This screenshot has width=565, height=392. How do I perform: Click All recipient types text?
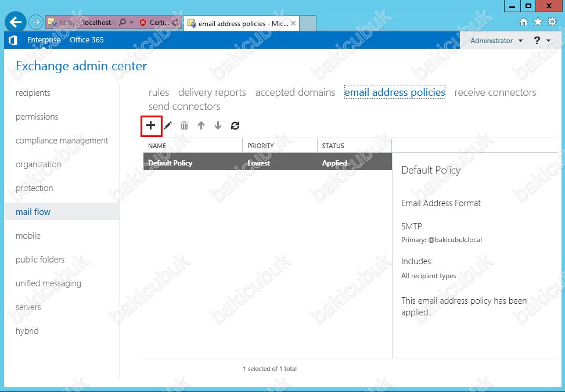coord(429,276)
